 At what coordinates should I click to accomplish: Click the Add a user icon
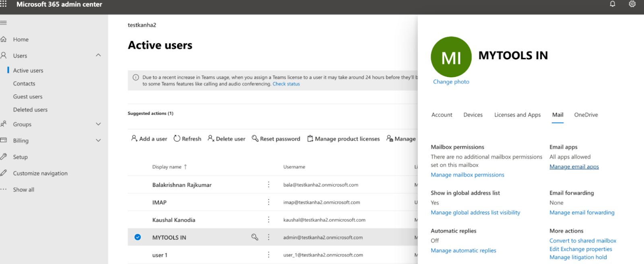tap(134, 138)
